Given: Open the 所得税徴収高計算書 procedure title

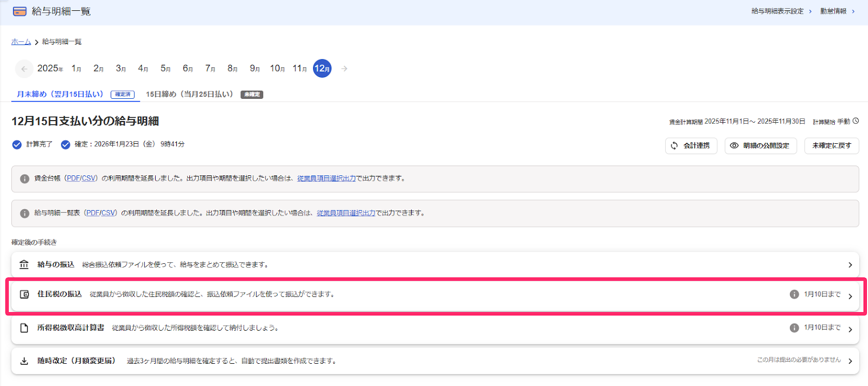Looking at the screenshot, I should point(71,328).
